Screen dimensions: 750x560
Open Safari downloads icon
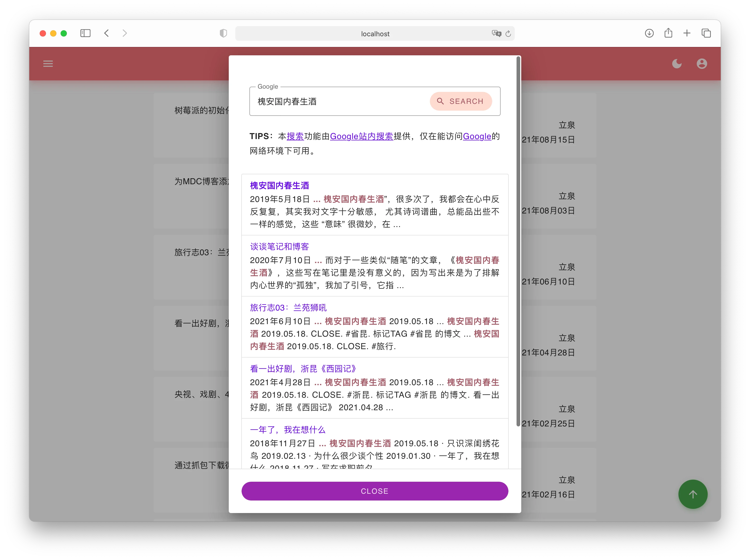click(x=649, y=33)
